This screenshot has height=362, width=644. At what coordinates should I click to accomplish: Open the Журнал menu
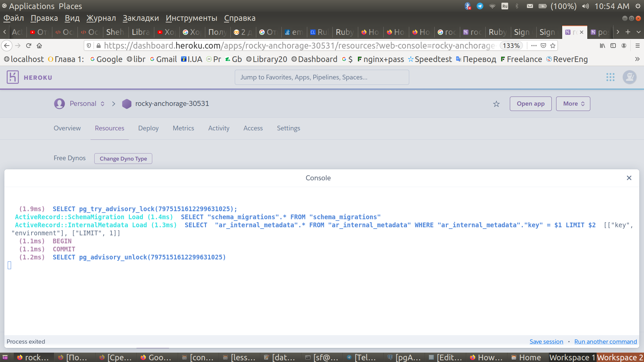[x=101, y=18]
